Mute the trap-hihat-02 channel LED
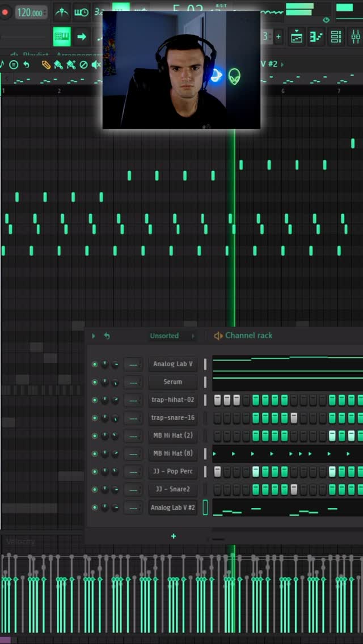The height and width of the screenshot is (644, 363). pos(95,400)
